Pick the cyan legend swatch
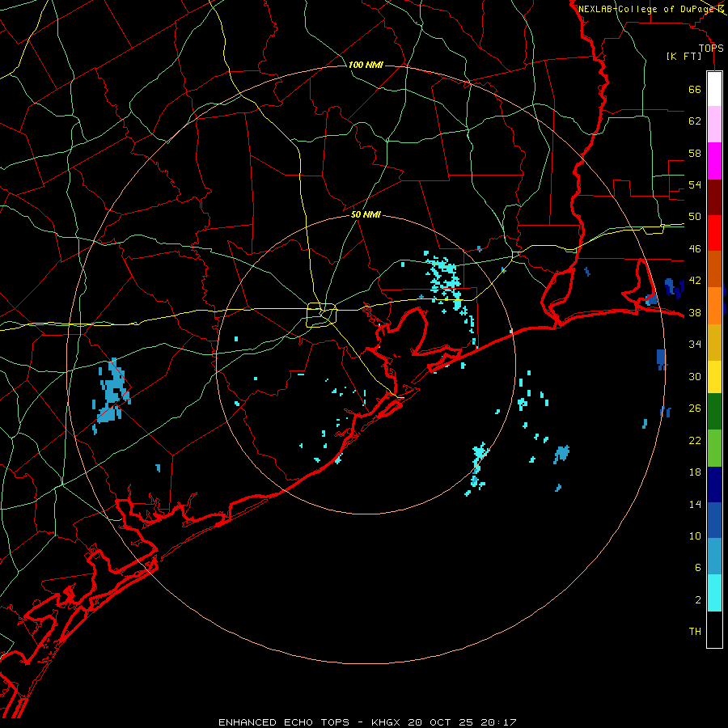Viewport: 728px width, 728px height. click(714, 593)
